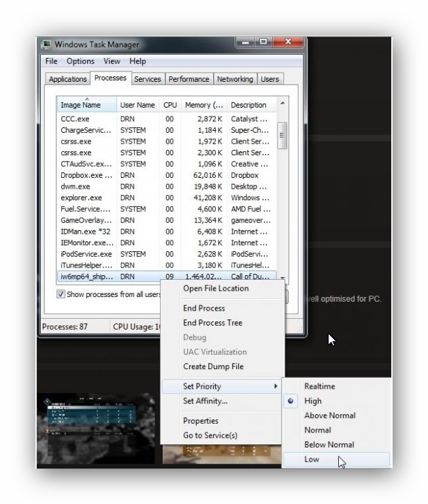This screenshot has width=428, height=504.
Task: Open File Location from context menu
Action: click(x=216, y=288)
